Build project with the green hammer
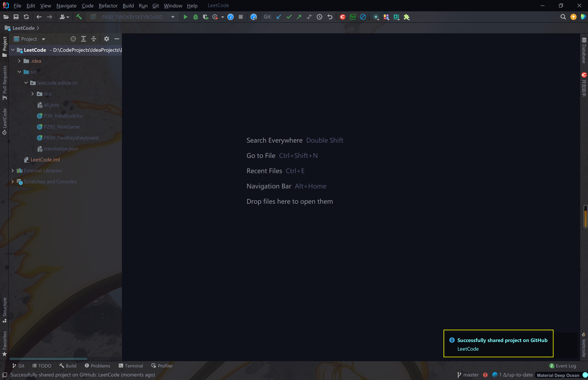The width and height of the screenshot is (588, 380). (79, 17)
